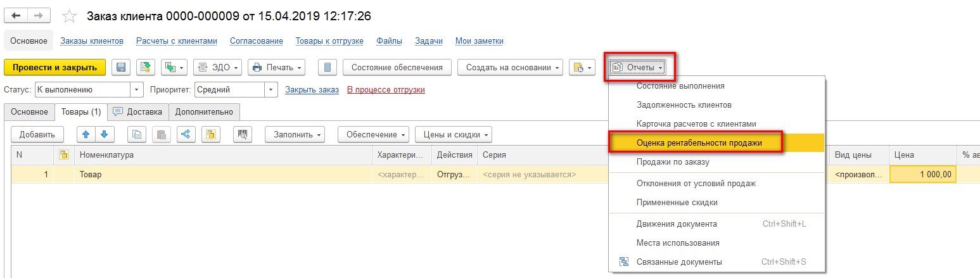This screenshot has height=278, width=980.
Task: Expand the Создать на основании menu
Action: (510, 67)
